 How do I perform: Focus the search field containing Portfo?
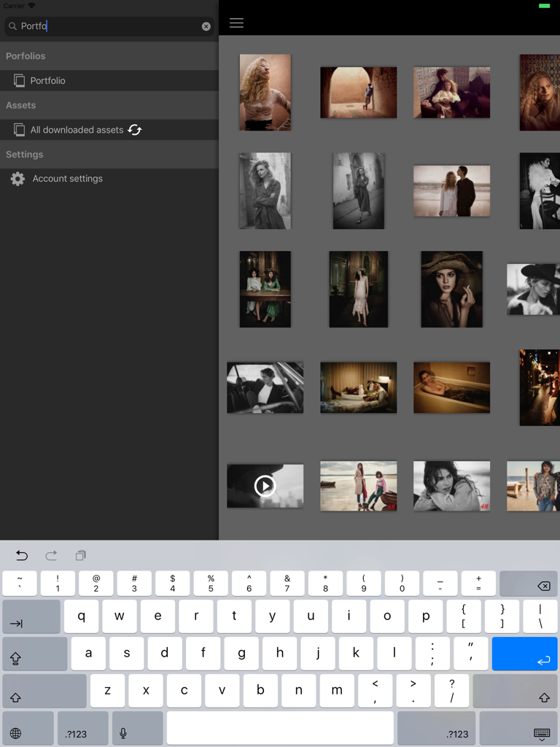(109, 26)
